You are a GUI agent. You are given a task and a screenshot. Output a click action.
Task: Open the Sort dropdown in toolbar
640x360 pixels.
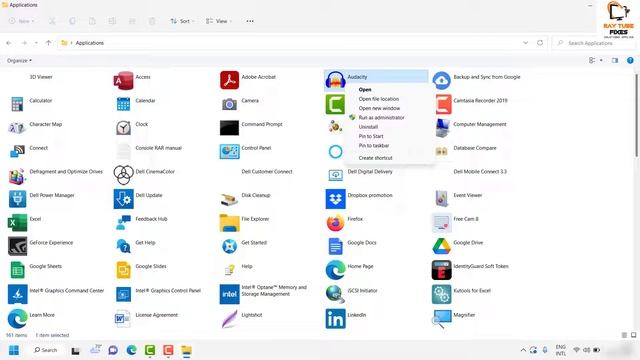coord(182,21)
